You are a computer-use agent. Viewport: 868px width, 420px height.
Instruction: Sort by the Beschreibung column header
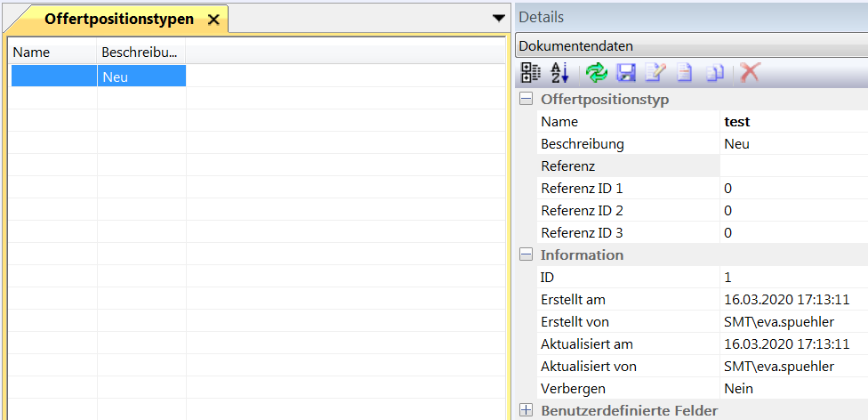pyautogui.click(x=141, y=52)
